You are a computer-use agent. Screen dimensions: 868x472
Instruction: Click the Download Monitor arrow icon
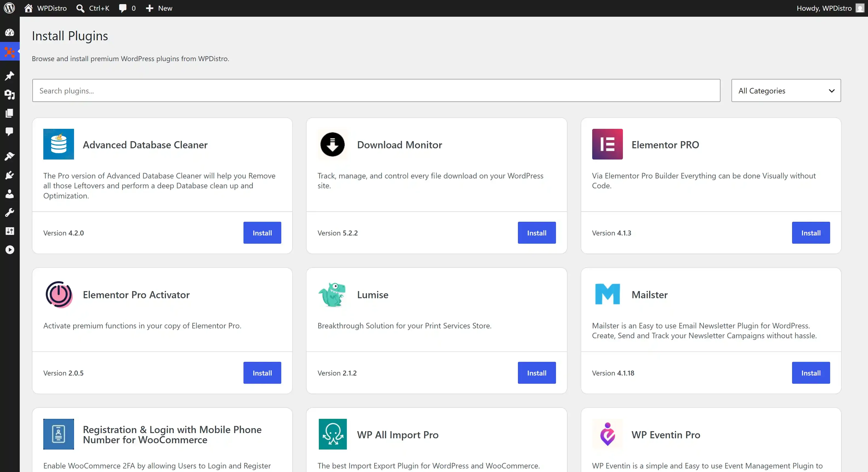332,144
